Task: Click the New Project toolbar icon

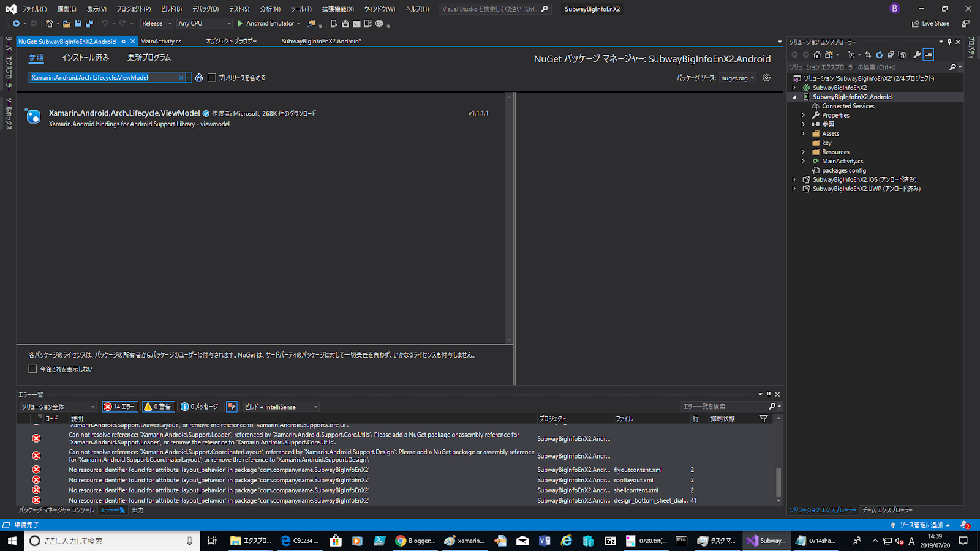Action: [49, 24]
